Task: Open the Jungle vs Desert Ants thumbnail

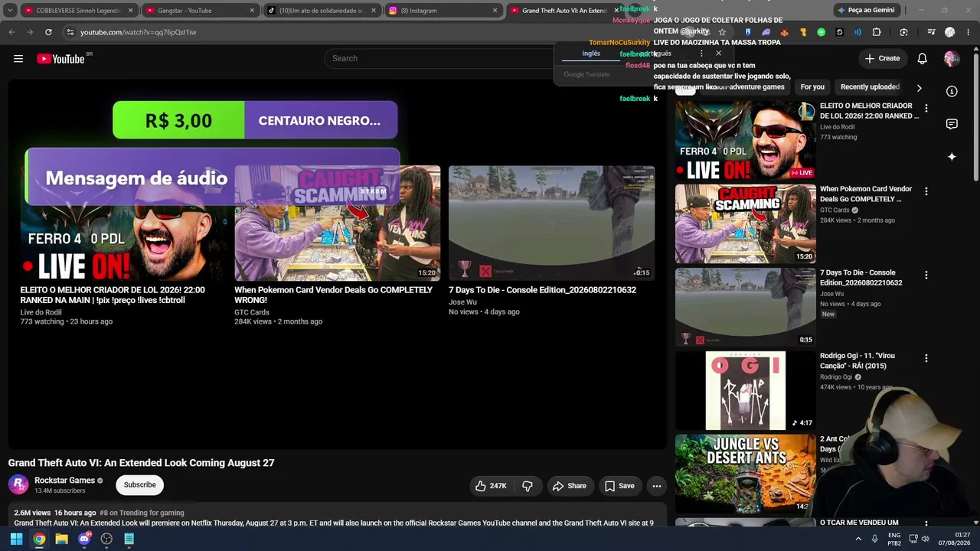Action: pos(745,473)
